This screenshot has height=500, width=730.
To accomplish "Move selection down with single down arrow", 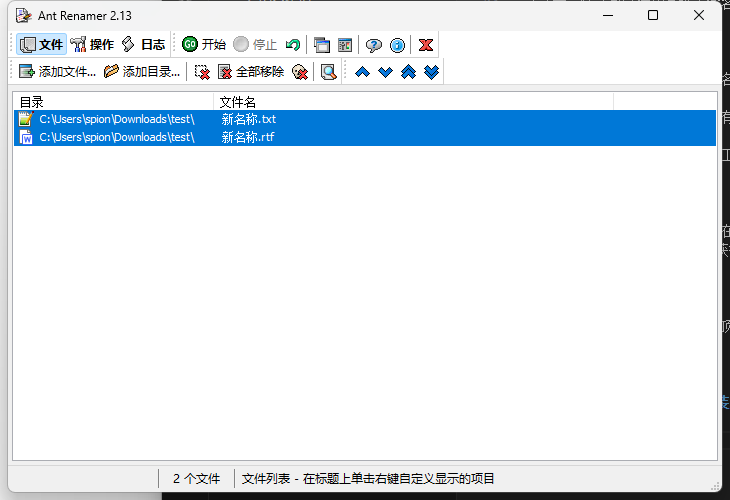I will pos(385,72).
